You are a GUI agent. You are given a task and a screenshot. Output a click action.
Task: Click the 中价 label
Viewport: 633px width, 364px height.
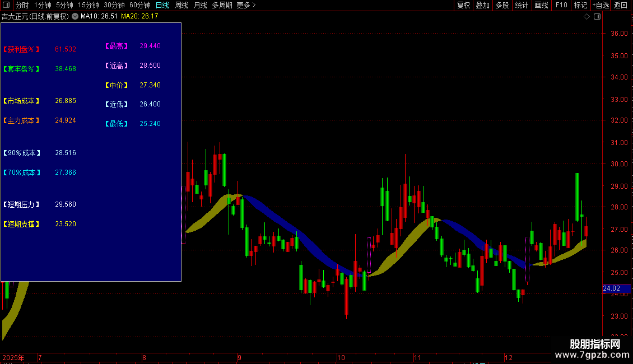click(x=117, y=85)
